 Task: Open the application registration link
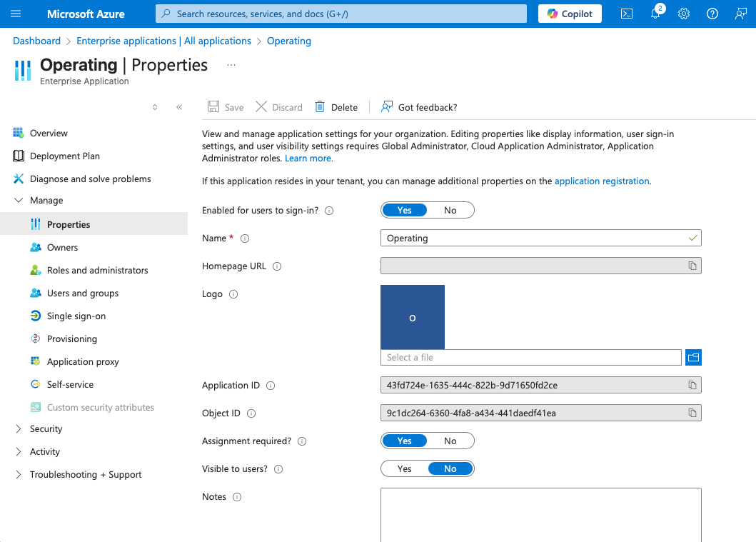(602, 181)
